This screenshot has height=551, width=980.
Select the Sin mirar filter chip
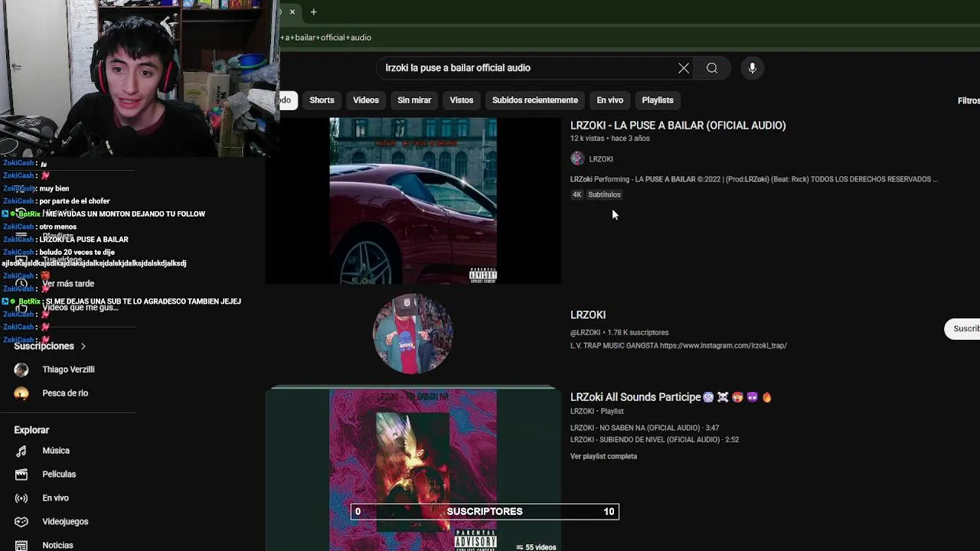(x=414, y=100)
